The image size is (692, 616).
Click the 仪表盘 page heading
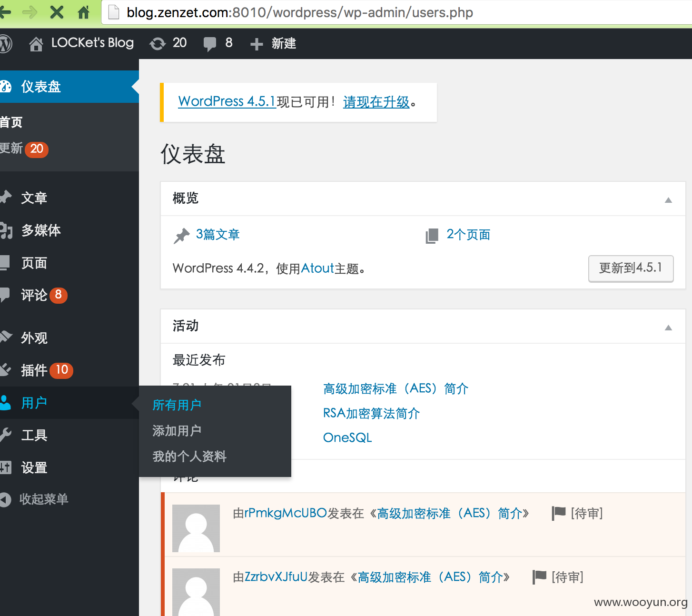(193, 154)
